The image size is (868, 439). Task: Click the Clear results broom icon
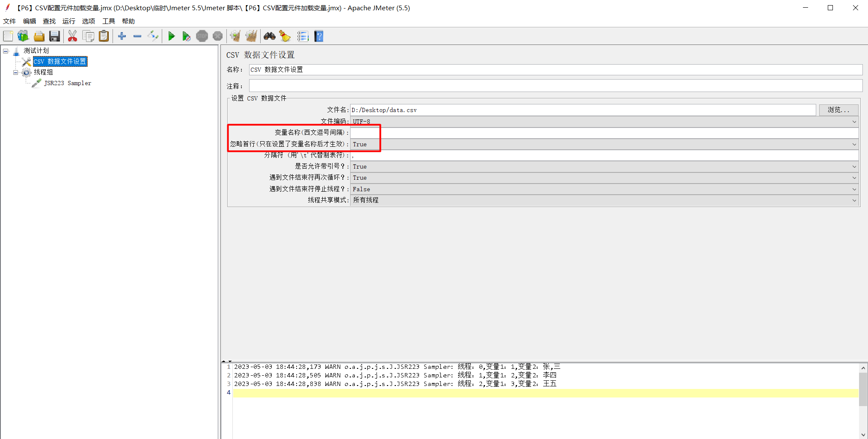click(235, 36)
